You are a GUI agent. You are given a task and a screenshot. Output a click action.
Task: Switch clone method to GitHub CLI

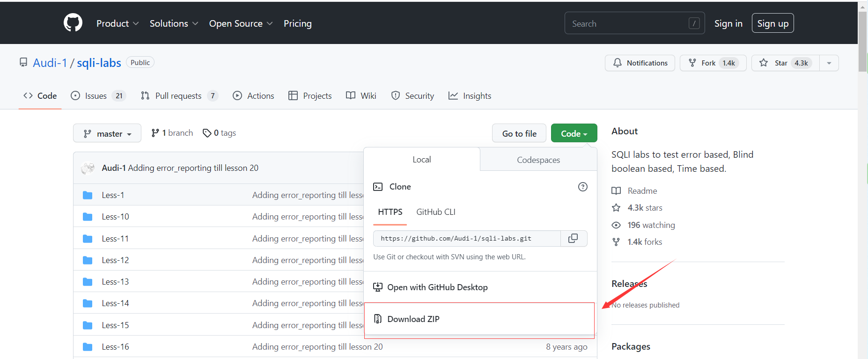[435, 212]
